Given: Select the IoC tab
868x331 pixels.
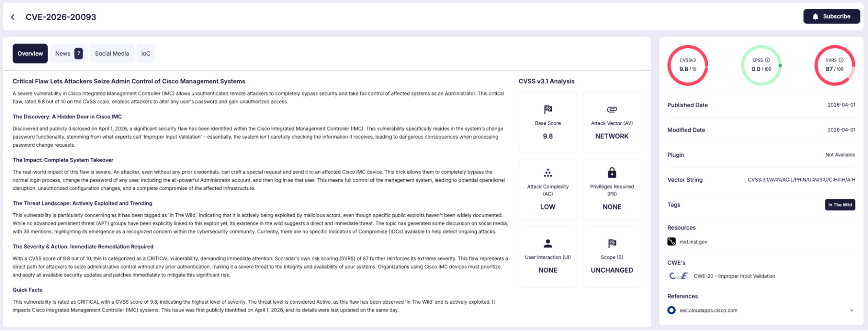Looking at the screenshot, I should click(x=145, y=53).
